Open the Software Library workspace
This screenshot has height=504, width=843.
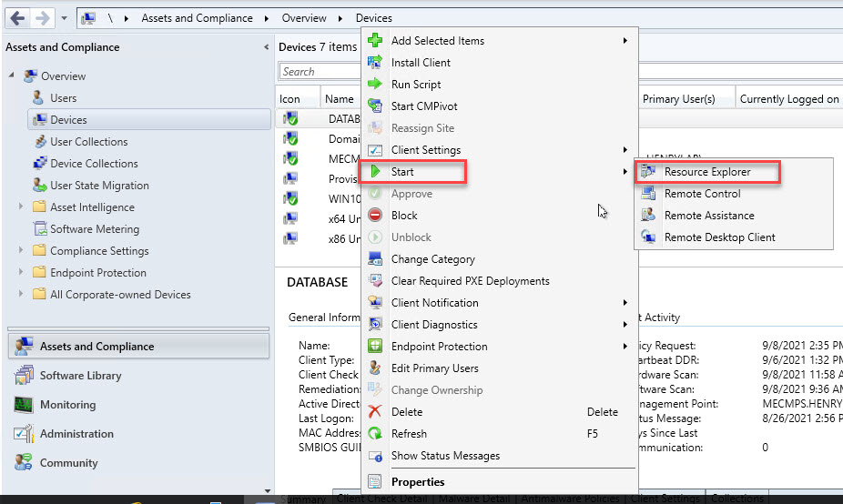[x=80, y=376]
